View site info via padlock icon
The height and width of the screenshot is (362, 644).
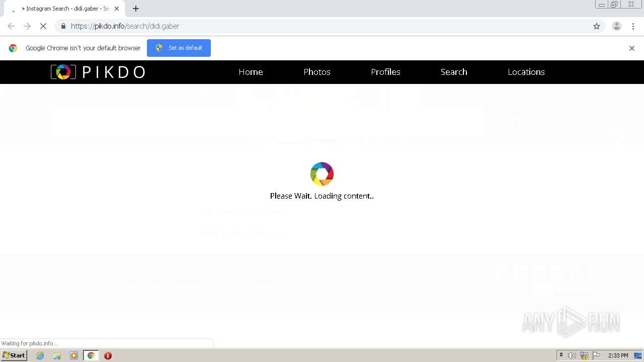[63, 26]
